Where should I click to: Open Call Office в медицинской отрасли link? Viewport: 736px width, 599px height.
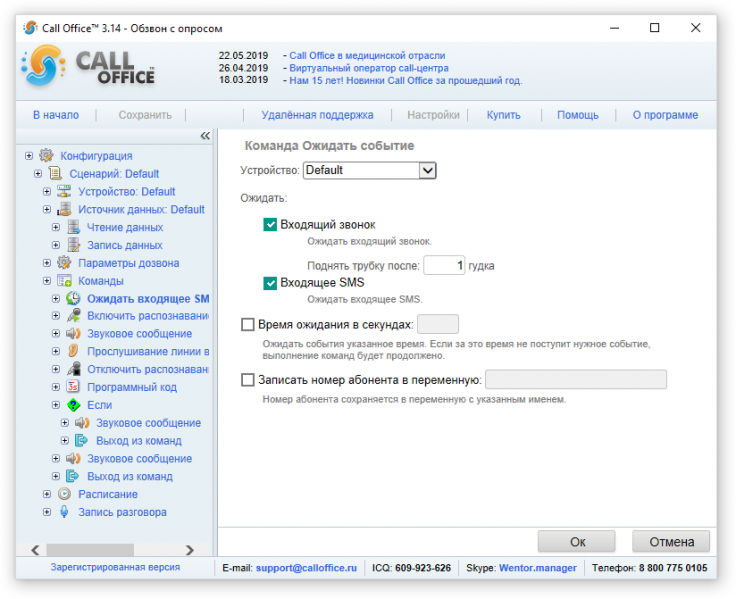tap(367, 55)
